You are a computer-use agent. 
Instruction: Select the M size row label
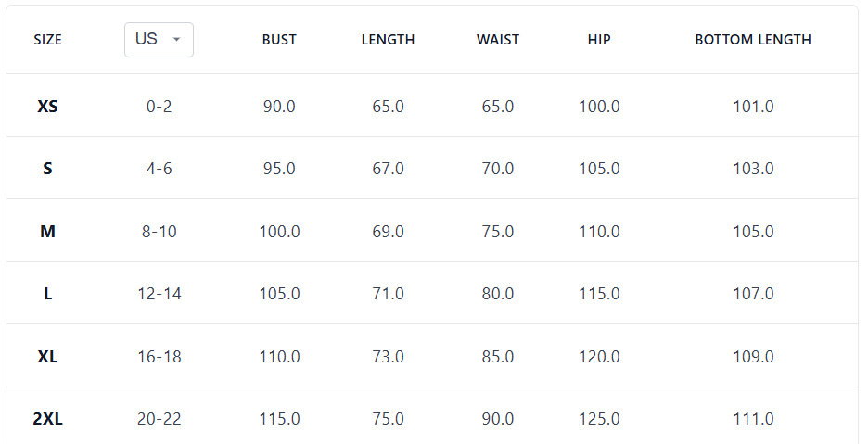click(x=48, y=232)
